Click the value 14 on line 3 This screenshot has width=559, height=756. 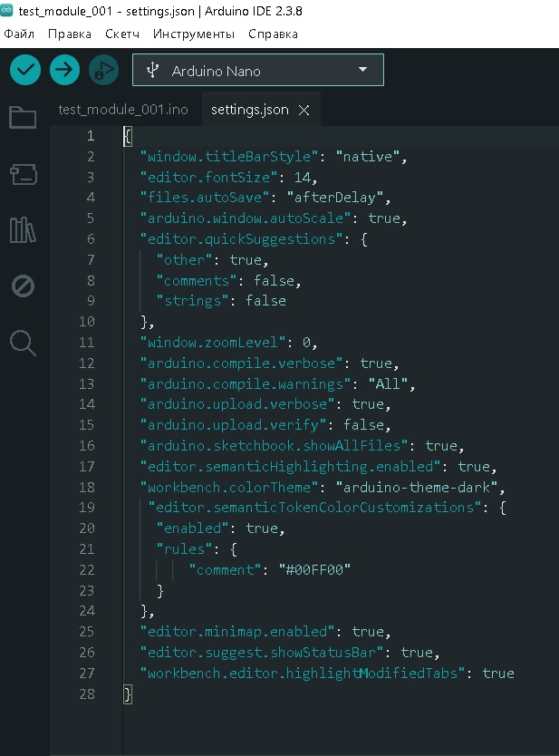[302, 178]
